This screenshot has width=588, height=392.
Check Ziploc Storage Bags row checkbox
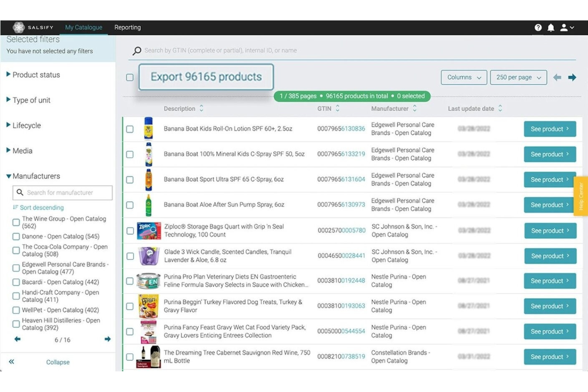pos(130,231)
